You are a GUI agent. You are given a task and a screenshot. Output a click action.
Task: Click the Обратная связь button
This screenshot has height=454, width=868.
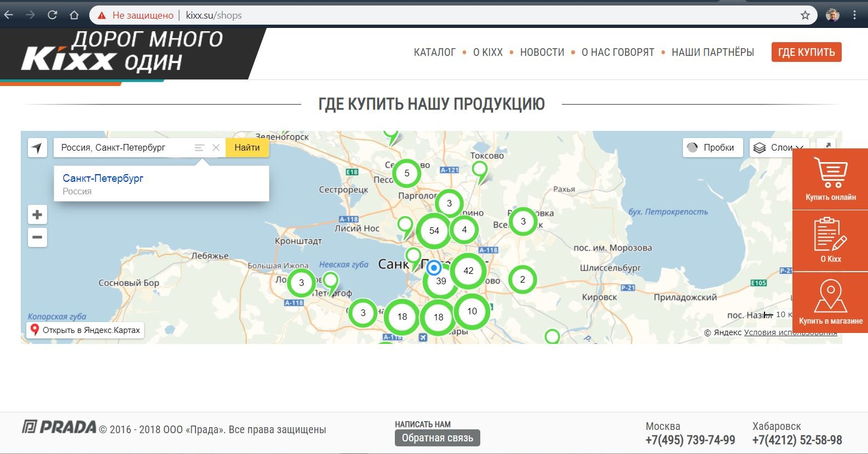pyautogui.click(x=438, y=438)
